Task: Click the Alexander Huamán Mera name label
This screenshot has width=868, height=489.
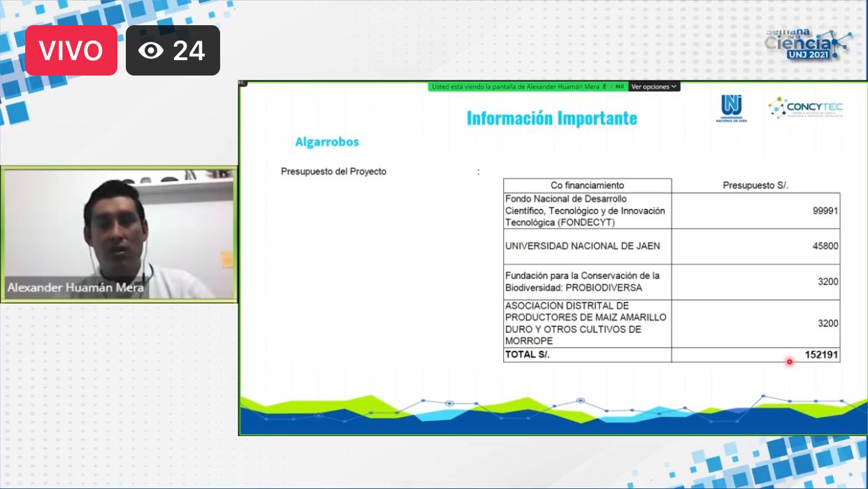Action: (x=75, y=288)
